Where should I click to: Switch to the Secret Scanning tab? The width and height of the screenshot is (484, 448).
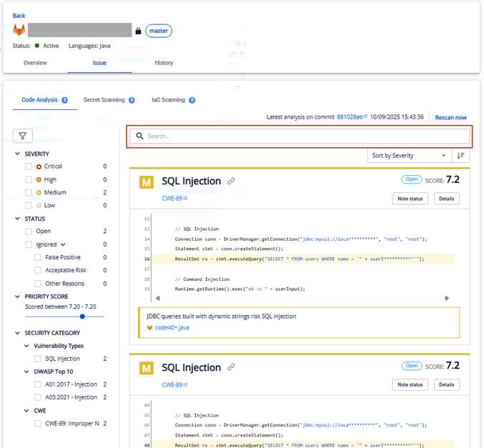pos(104,100)
